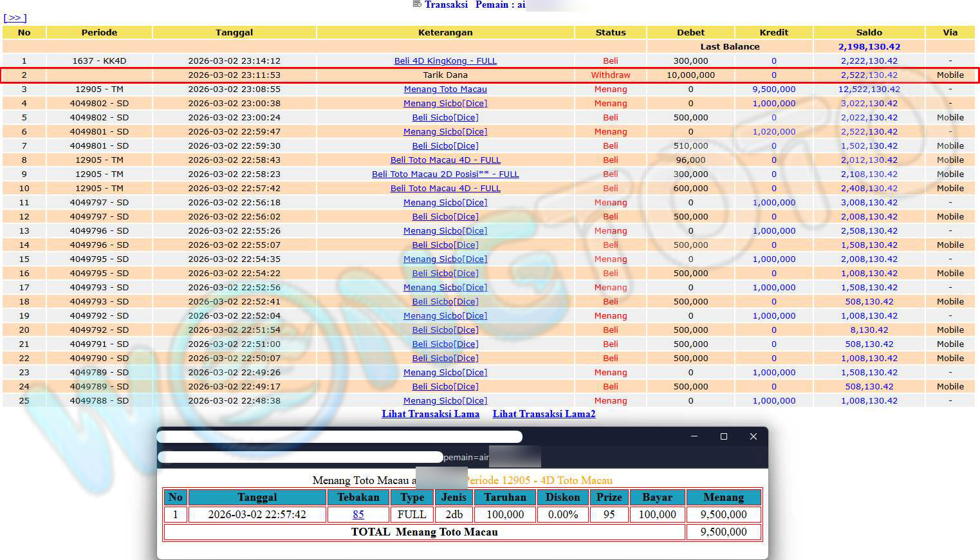The image size is (980, 560).
Task: Minimize the Menang Toto Macau popup window
Action: point(694,436)
